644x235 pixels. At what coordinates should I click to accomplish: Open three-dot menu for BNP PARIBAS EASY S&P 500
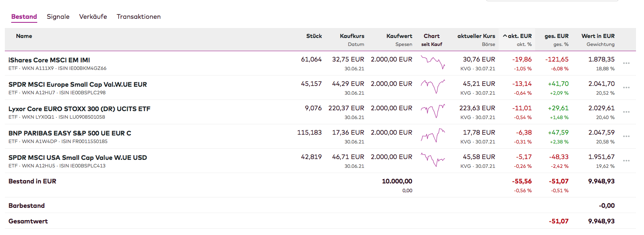coord(626,136)
